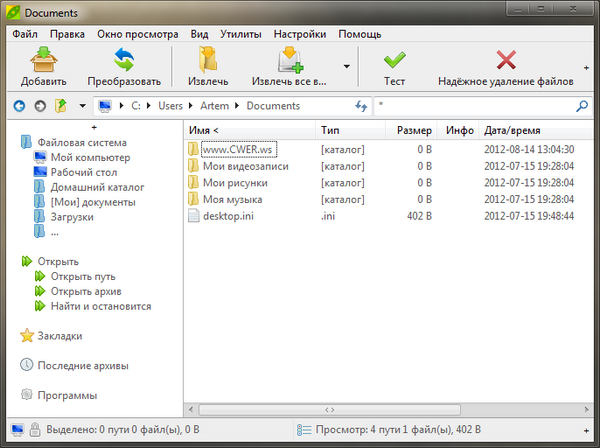600x448 pixels.
Task: Go back with the left arrow button
Action: [x=21, y=105]
